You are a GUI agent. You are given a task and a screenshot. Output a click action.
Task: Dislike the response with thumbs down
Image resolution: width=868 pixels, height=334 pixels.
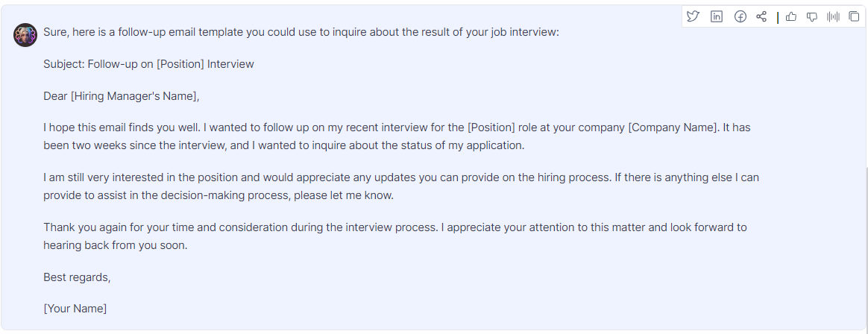coord(812,16)
